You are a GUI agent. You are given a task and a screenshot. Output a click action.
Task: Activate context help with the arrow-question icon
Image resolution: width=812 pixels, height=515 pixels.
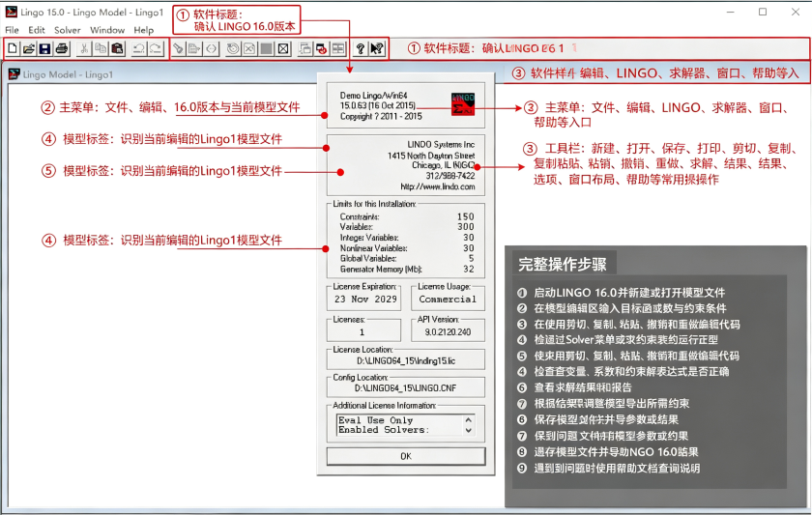coord(377,48)
